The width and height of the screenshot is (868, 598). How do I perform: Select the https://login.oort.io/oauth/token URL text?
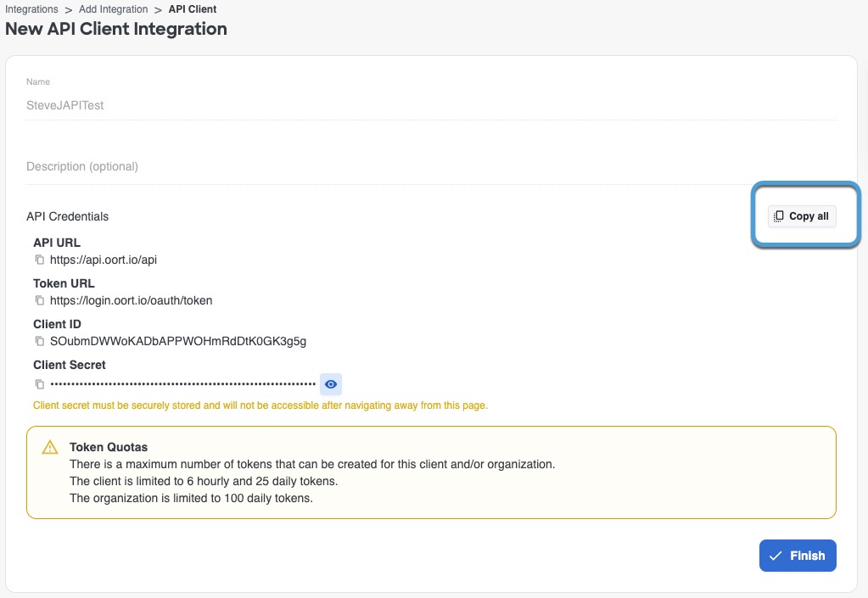pyautogui.click(x=131, y=300)
